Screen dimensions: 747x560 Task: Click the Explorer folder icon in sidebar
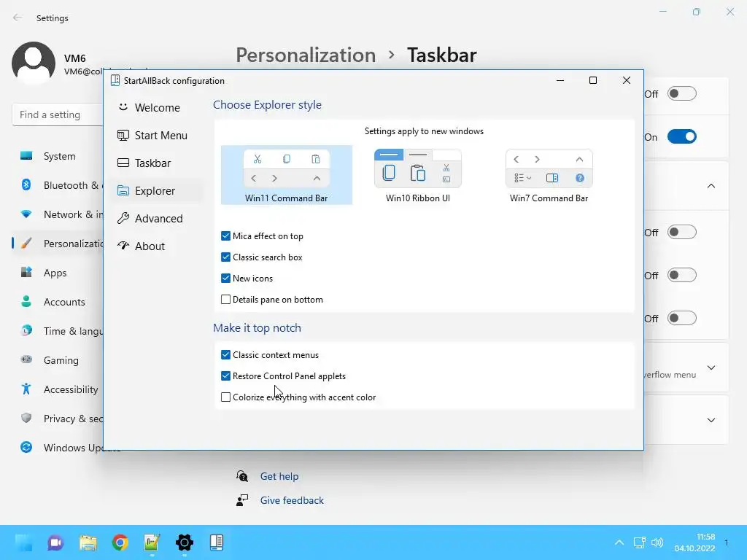(123, 190)
